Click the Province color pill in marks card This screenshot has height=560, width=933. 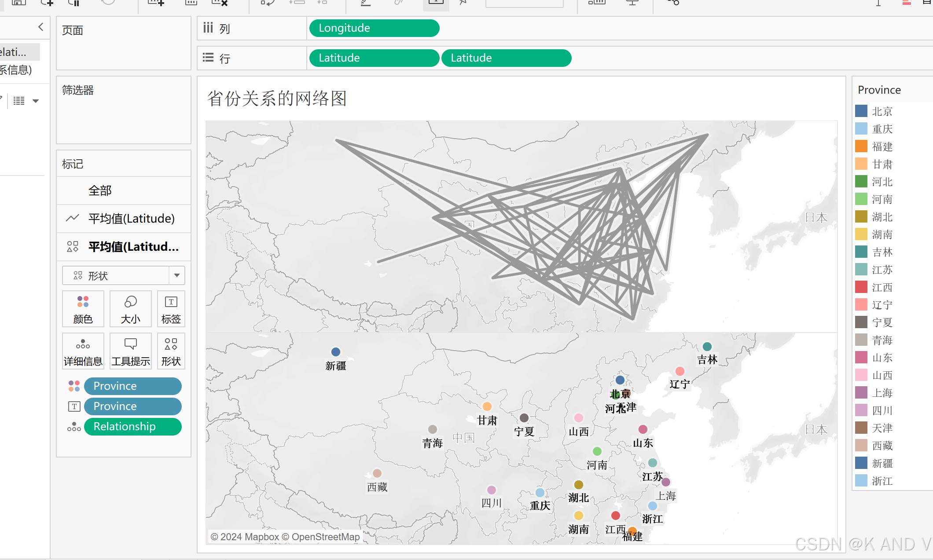coord(132,386)
